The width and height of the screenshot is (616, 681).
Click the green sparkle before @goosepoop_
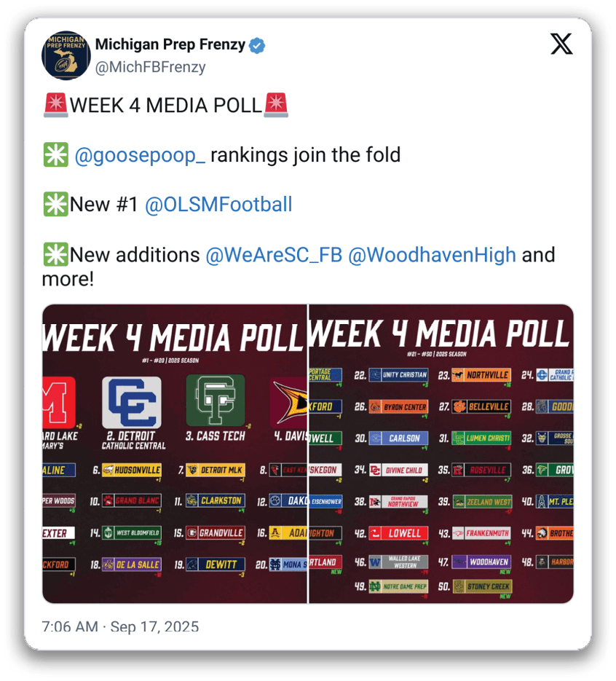pos(55,154)
